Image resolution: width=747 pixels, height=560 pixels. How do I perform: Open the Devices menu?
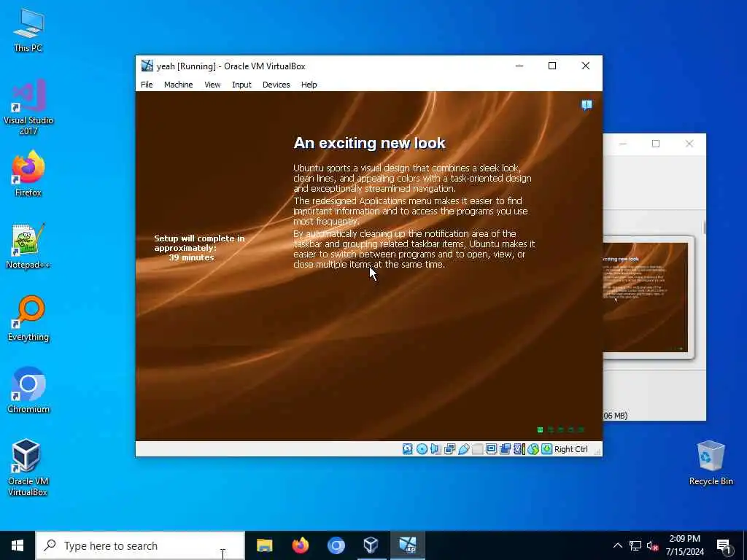(x=276, y=85)
